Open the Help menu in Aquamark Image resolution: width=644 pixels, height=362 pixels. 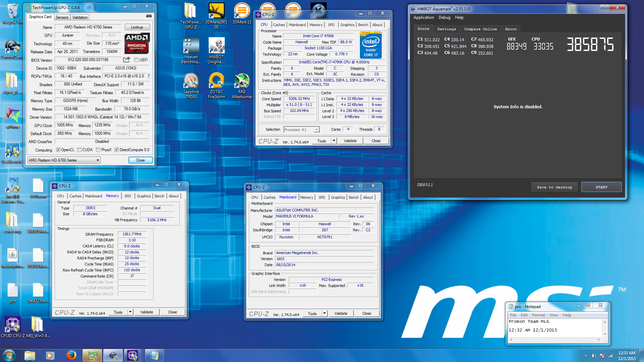459,17
